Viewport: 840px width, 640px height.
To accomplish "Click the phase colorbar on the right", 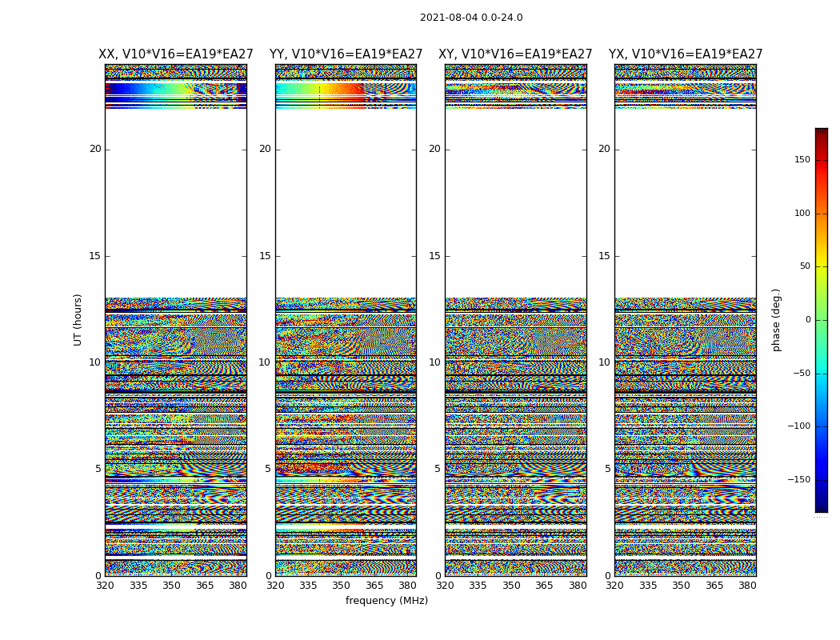I will pos(821,320).
